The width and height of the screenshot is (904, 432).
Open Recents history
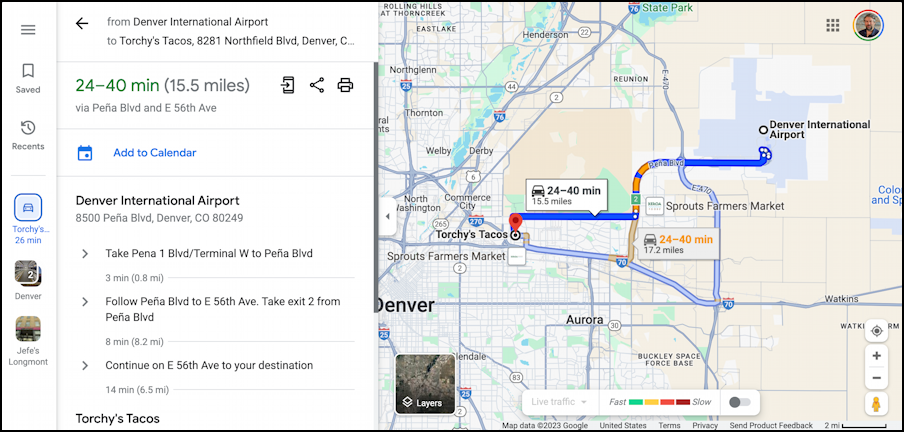28,135
